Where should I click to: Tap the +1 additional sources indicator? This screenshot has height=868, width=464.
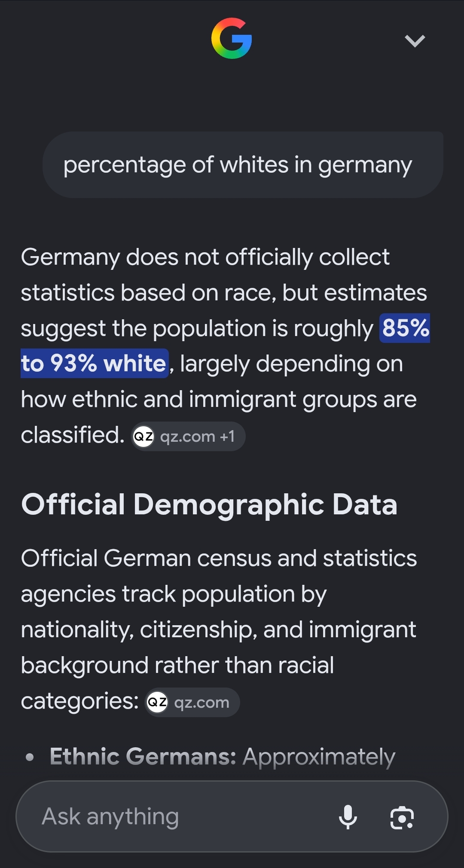[227, 436]
